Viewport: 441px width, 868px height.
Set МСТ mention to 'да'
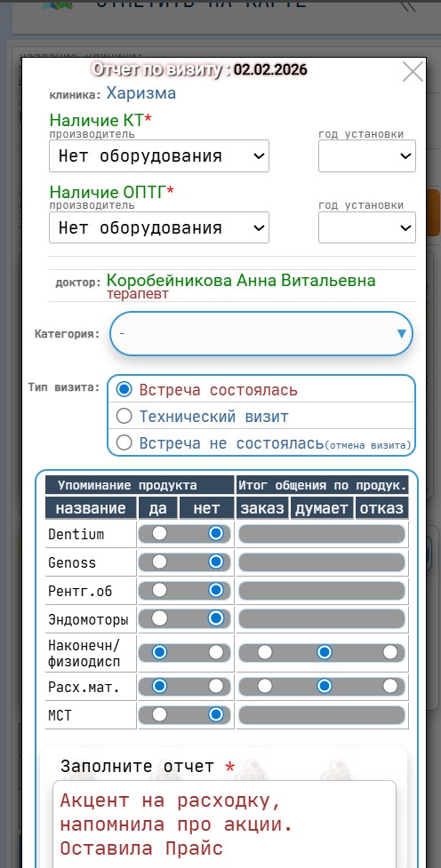159,714
